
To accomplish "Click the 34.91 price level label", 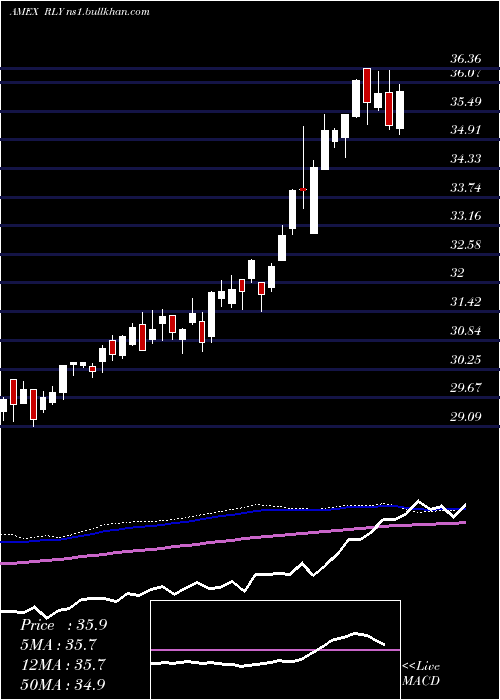I will point(466,130).
